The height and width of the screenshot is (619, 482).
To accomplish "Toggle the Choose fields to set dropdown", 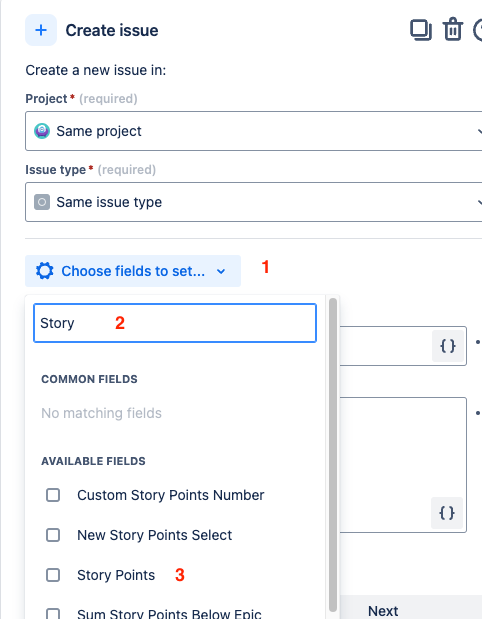I will point(133,271).
